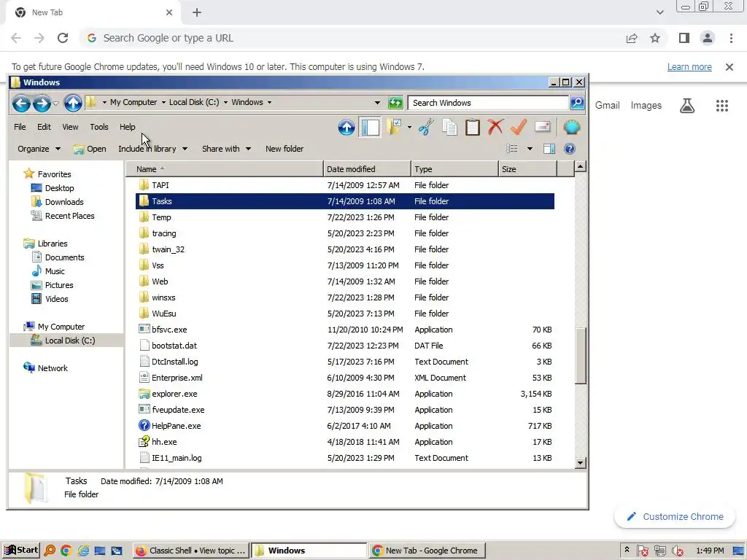Select Documents library

point(58,257)
